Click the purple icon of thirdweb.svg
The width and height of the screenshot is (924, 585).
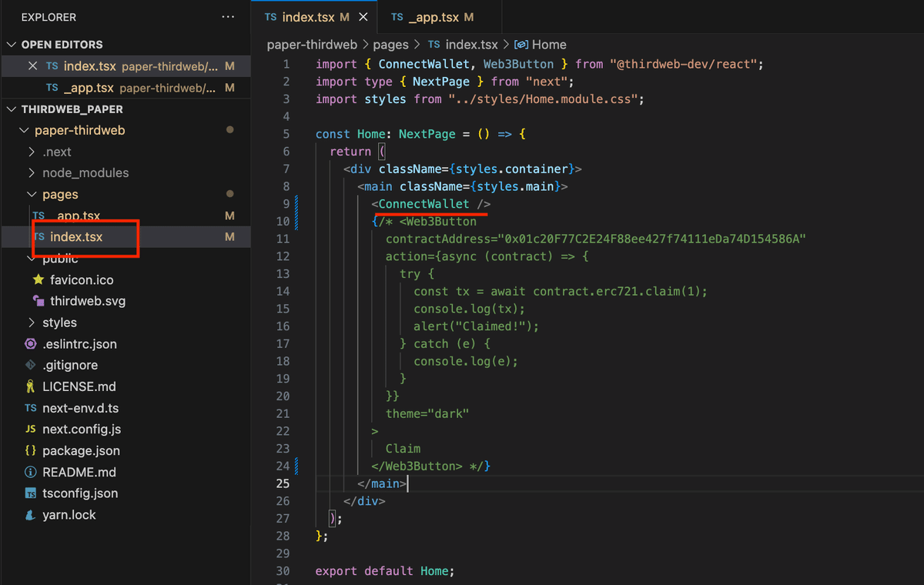pos(38,301)
